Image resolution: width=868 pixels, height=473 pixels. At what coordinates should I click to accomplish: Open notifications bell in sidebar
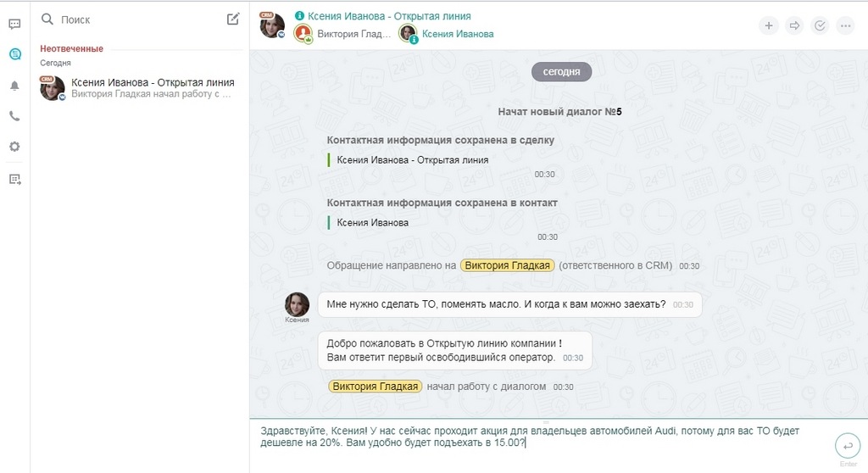tap(15, 86)
